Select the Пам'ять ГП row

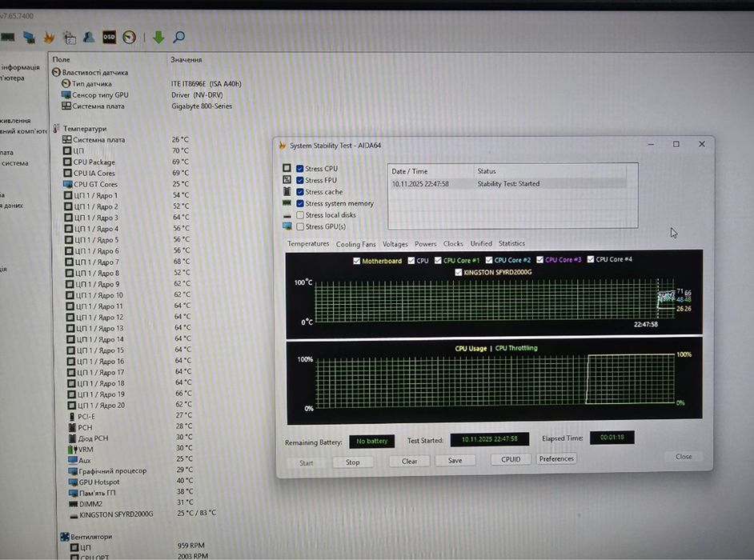130,493
